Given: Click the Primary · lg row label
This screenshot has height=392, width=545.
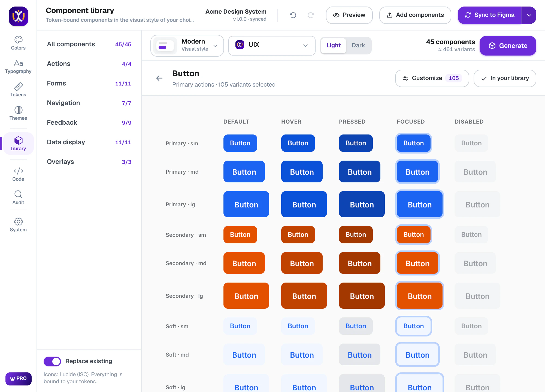Looking at the screenshot, I should coord(180,204).
